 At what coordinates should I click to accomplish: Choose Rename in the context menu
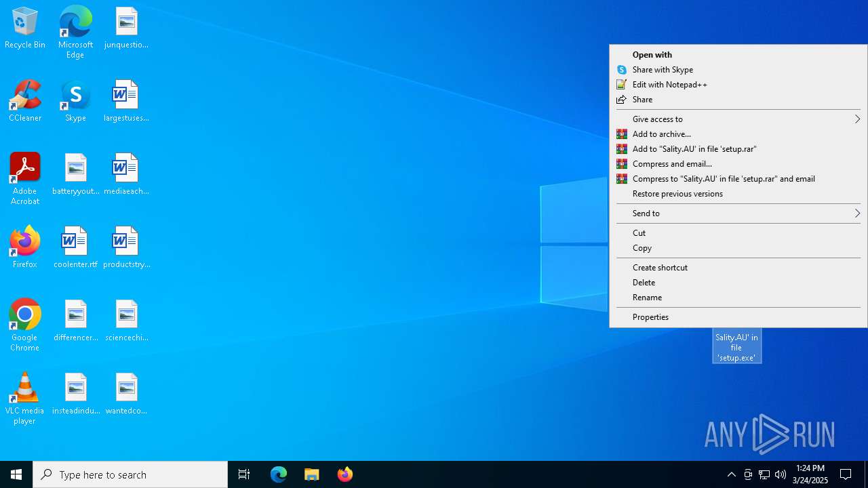738,298
